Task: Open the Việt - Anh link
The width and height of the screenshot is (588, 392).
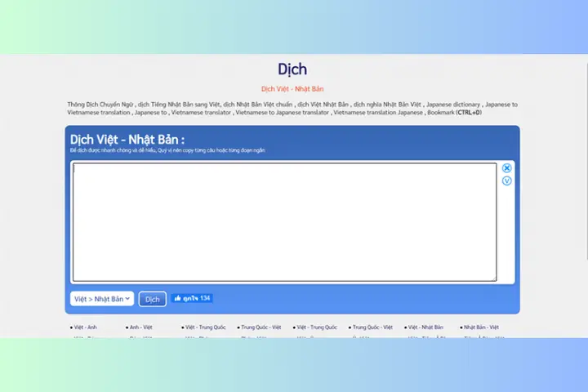Action: pos(85,327)
